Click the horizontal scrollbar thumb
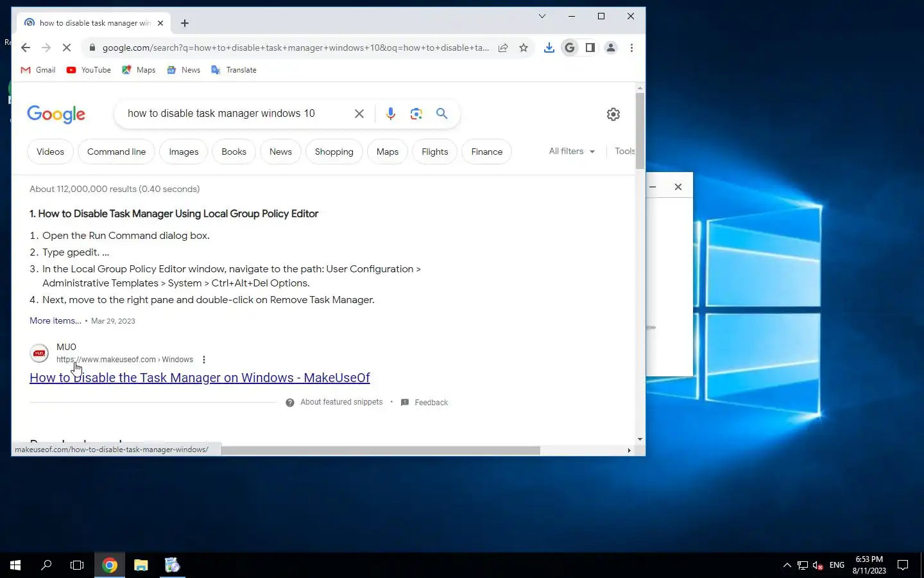The width and height of the screenshot is (924, 578). [x=381, y=450]
